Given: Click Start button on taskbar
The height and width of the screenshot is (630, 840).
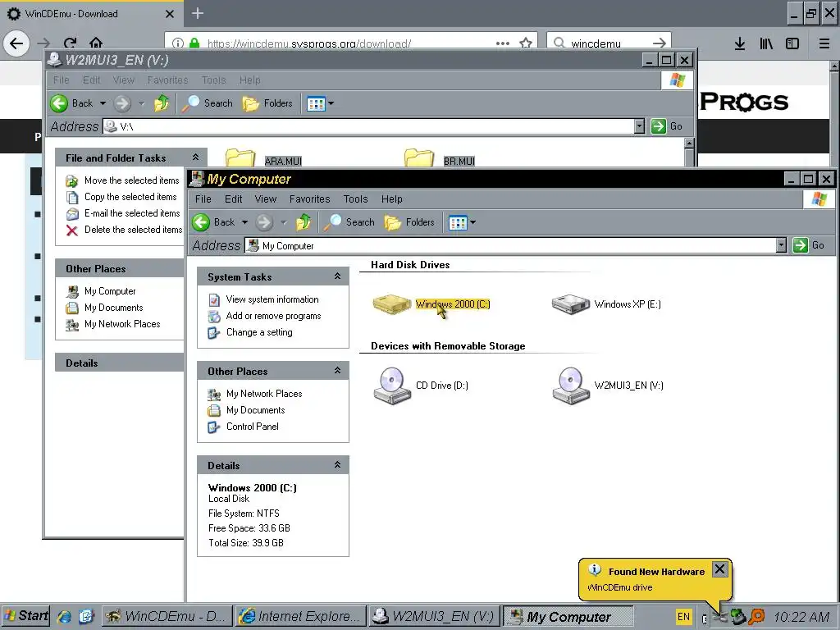Looking at the screenshot, I should [x=25, y=616].
